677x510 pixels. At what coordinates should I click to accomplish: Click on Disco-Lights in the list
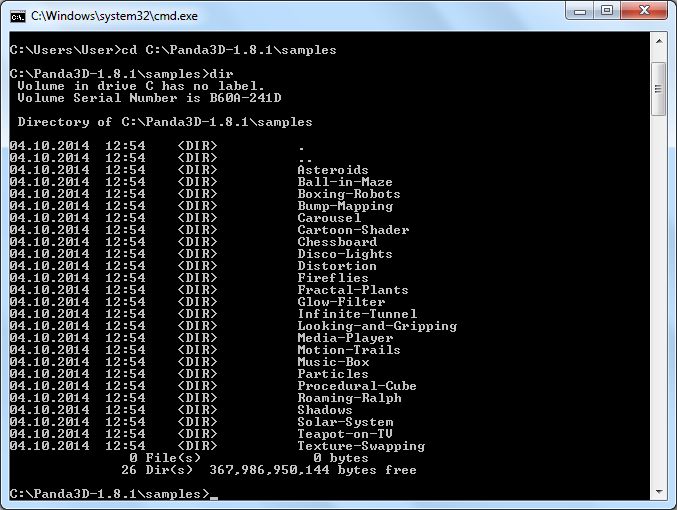pos(345,254)
